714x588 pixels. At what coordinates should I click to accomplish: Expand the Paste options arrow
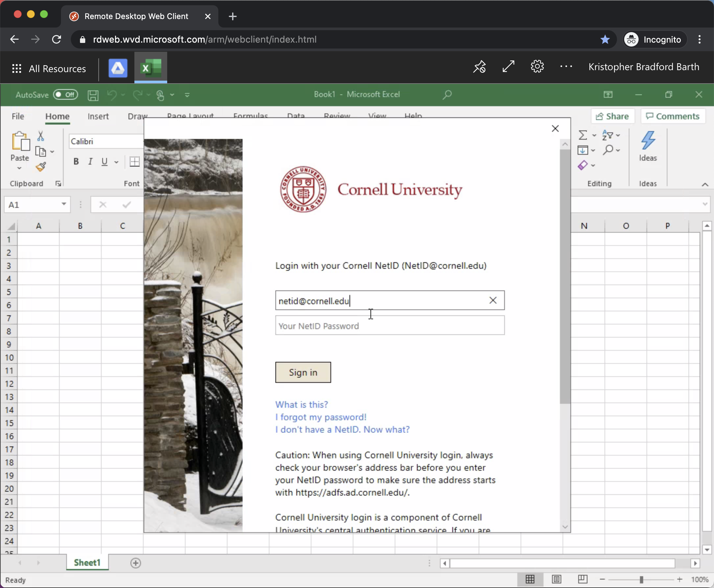click(x=19, y=168)
